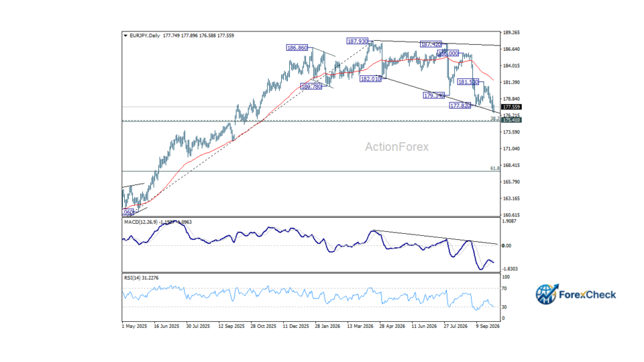Click the MACD(12,26,9) indicator label
This screenshot has height=362, width=644.
[x=141, y=222]
